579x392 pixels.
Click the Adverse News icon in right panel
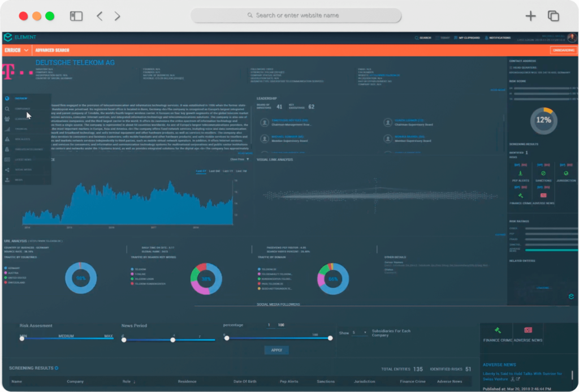click(x=543, y=196)
